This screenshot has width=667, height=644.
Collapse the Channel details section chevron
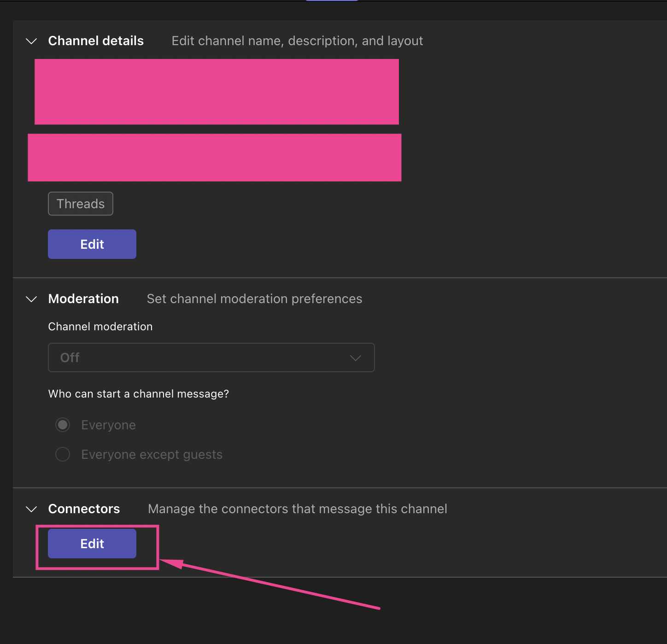coord(31,41)
